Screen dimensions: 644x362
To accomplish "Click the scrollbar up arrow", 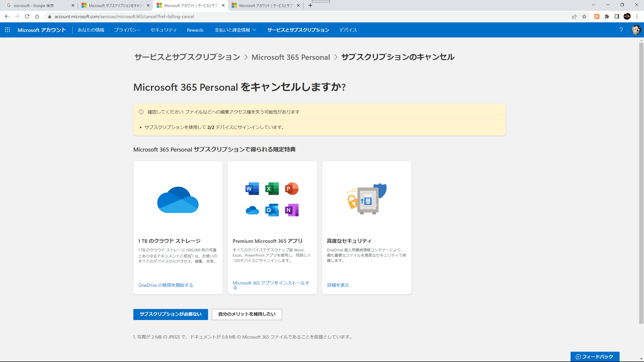I will [x=641, y=40].
